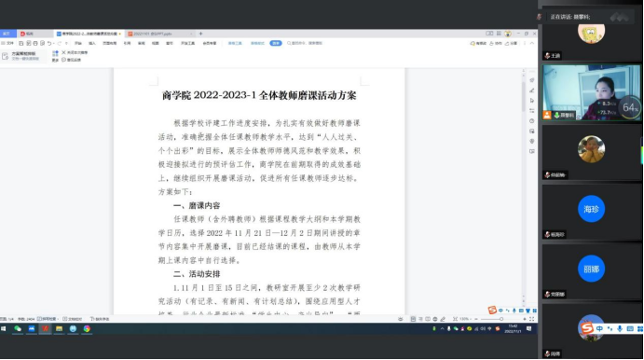Viewport: 644px width, 360px height.
Task: Open the 插入 ribbon tab
Action: coord(92,43)
